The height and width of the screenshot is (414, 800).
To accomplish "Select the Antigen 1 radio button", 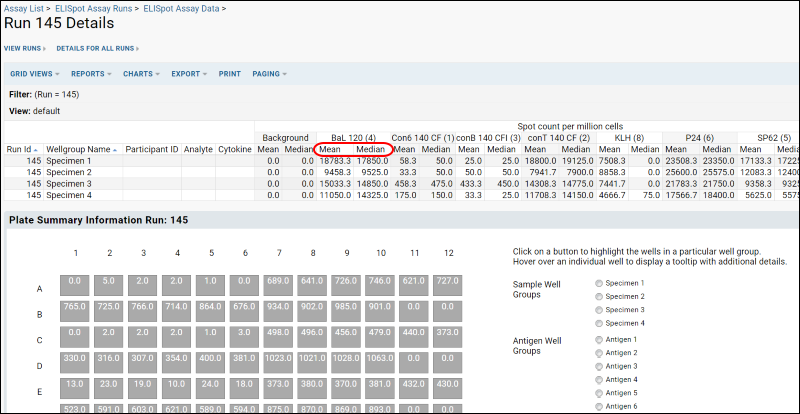I will tap(598, 339).
